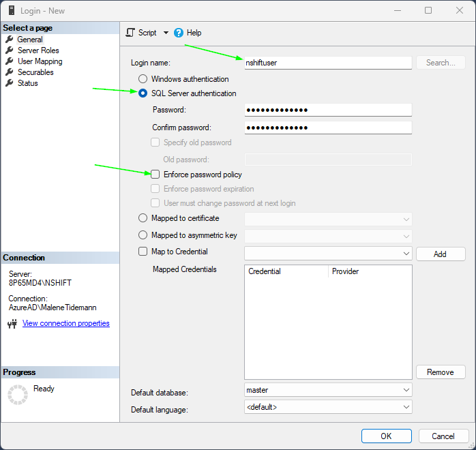476x450 pixels.
Task: Click the Script toolbar icon
Action: click(x=130, y=33)
